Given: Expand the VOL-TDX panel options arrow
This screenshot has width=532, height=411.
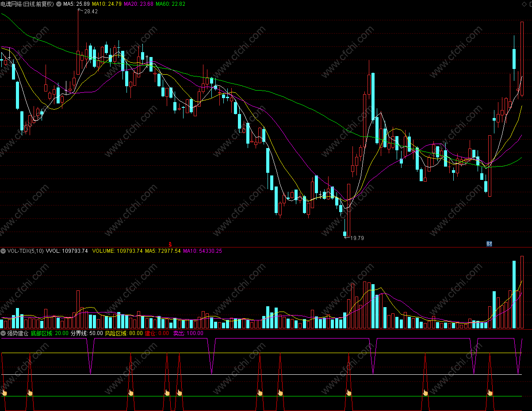Looking at the screenshot, I should (x=3, y=251).
